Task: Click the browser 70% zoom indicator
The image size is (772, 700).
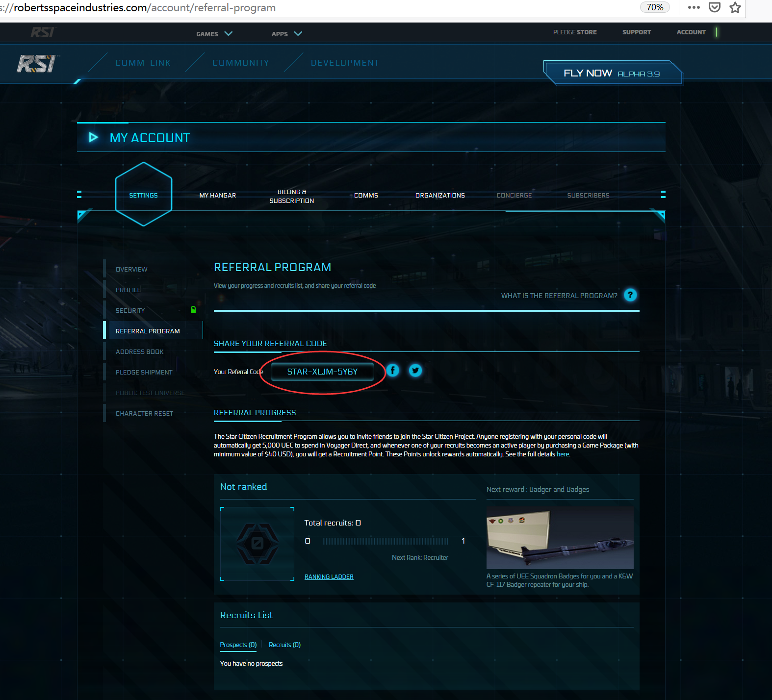Action: click(x=655, y=7)
